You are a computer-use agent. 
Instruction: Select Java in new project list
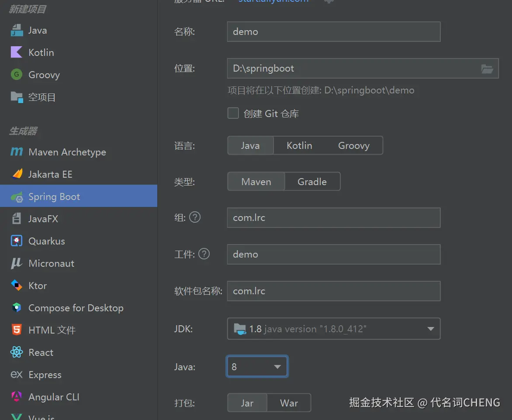coord(78,31)
